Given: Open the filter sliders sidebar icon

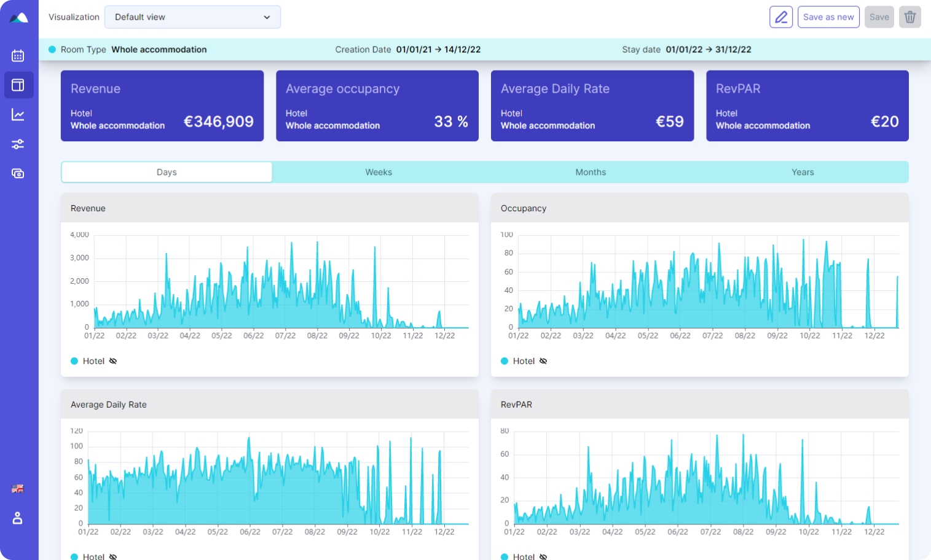Looking at the screenshot, I should click(18, 144).
